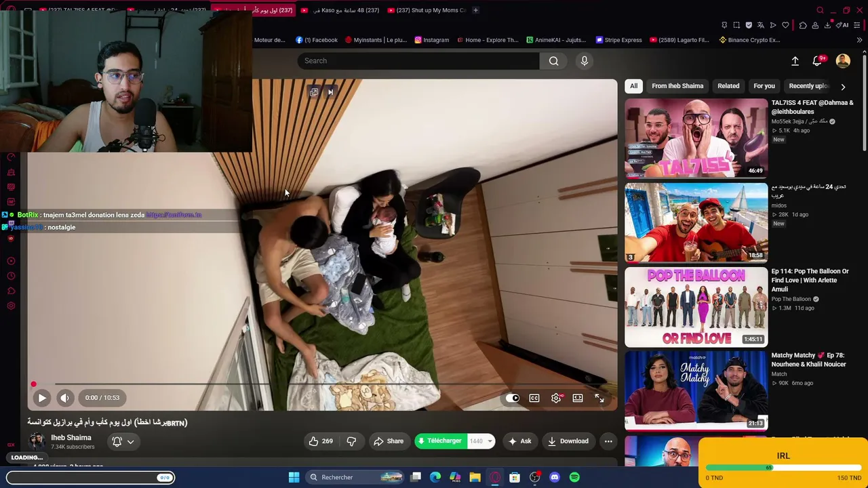Click the Rechercher taskbar search box
The image size is (868, 488).
tap(355, 477)
